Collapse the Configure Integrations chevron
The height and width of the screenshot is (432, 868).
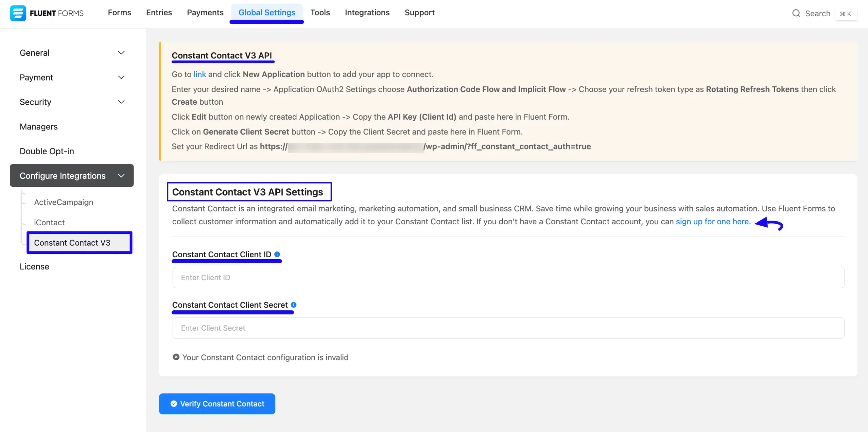point(121,176)
